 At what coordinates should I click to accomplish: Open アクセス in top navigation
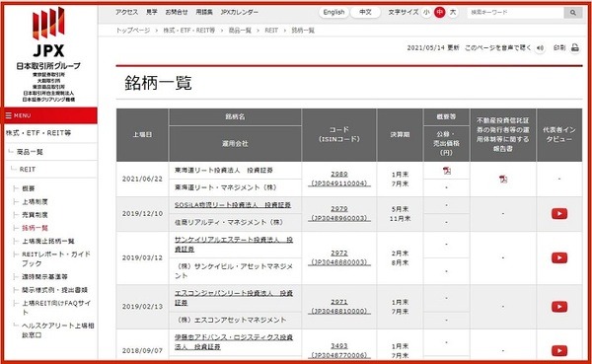(127, 12)
